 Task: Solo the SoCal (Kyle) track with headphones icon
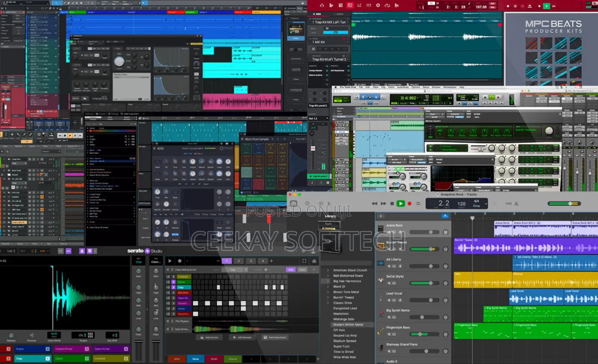tap(394, 283)
